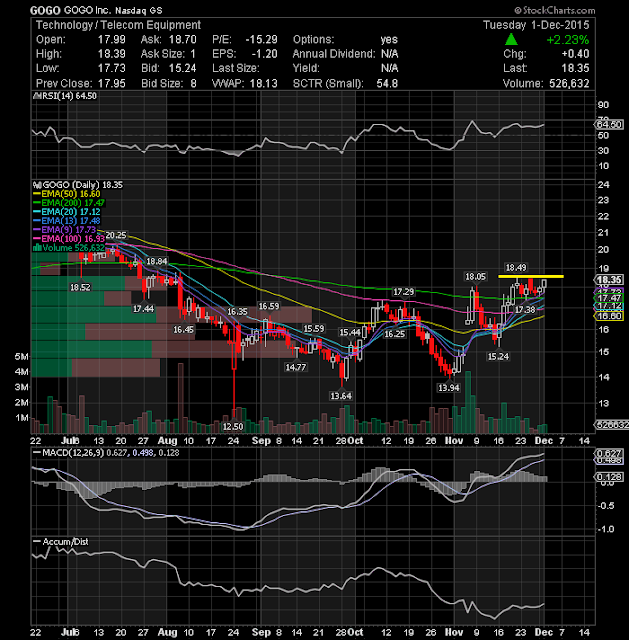
Task: Click the 0.627 MACD tag on right axis
Action: [609, 453]
